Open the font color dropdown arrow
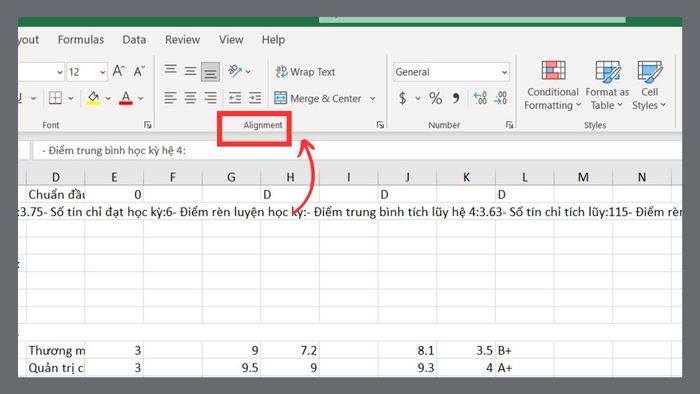The height and width of the screenshot is (394, 700). pos(141,98)
